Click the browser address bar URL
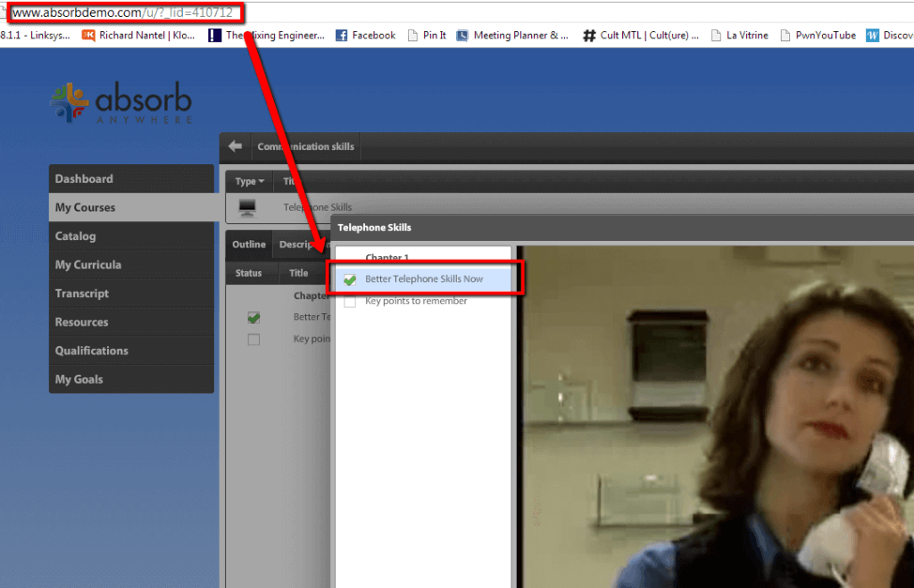 122,12
